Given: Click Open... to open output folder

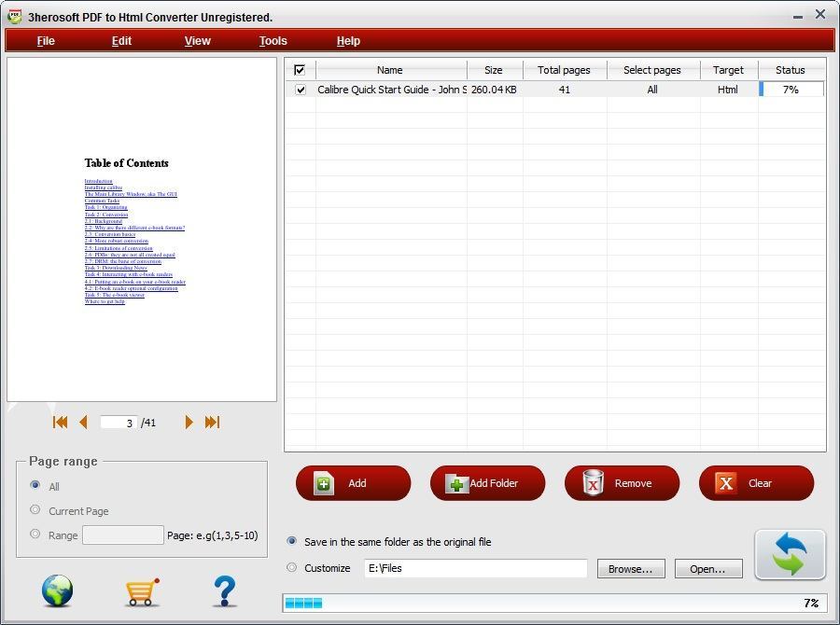Looking at the screenshot, I should click(x=708, y=569).
